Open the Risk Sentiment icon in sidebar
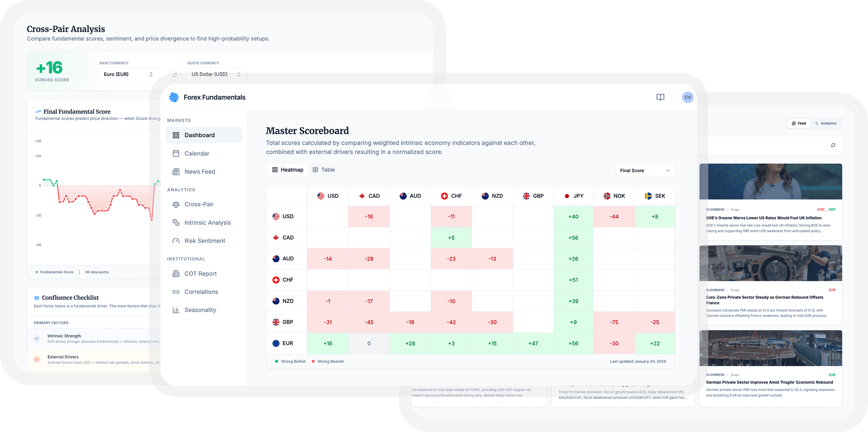868x432 pixels. point(176,241)
